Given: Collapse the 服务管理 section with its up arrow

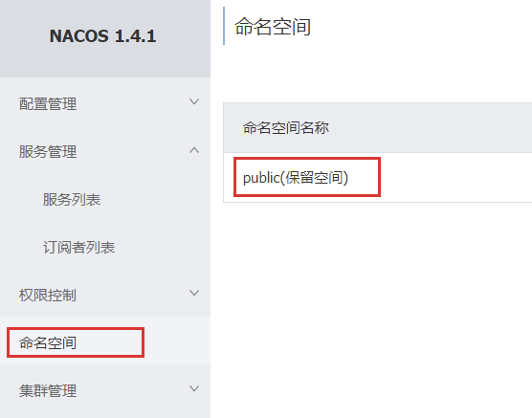Looking at the screenshot, I should coord(194,150).
